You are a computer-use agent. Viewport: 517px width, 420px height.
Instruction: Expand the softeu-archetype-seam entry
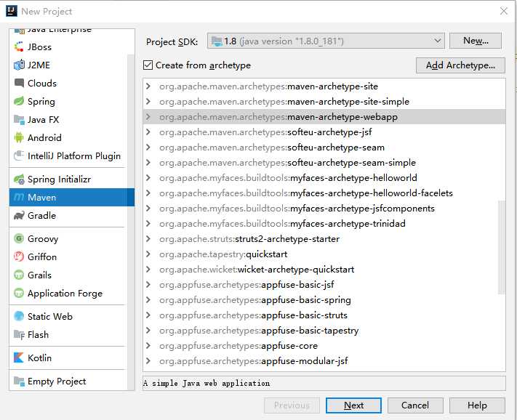[148, 148]
